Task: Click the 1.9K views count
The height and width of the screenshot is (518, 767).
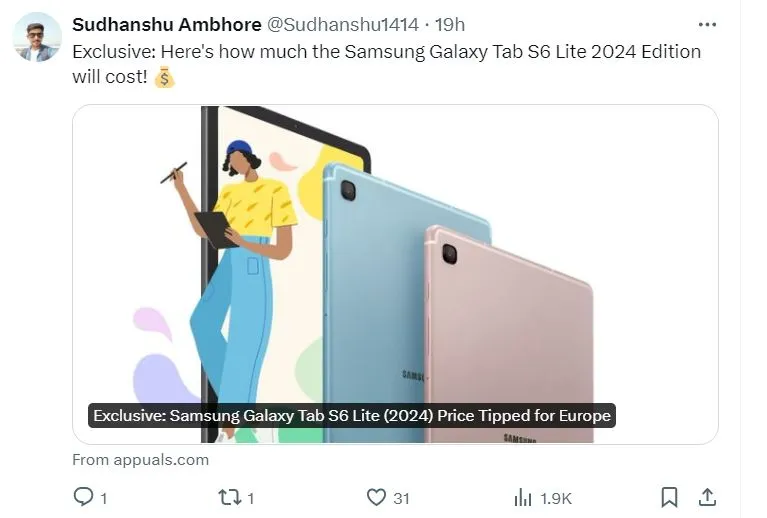Action: [x=556, y=498]
